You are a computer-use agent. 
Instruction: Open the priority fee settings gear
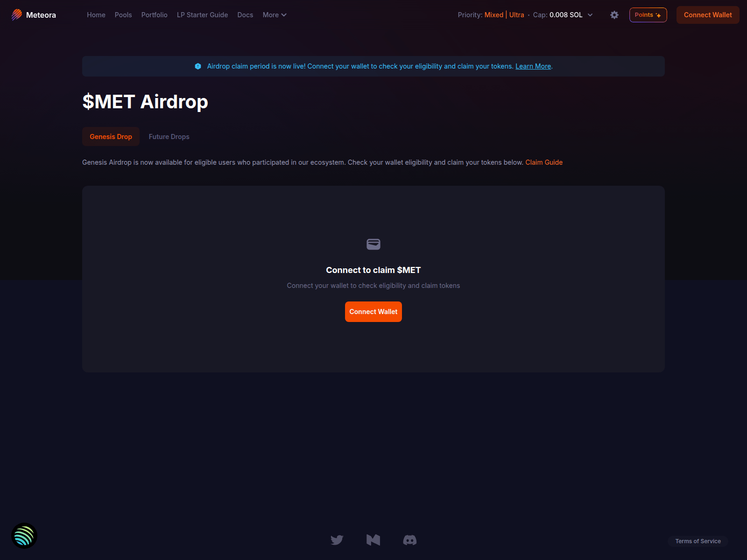coord(614,15)
